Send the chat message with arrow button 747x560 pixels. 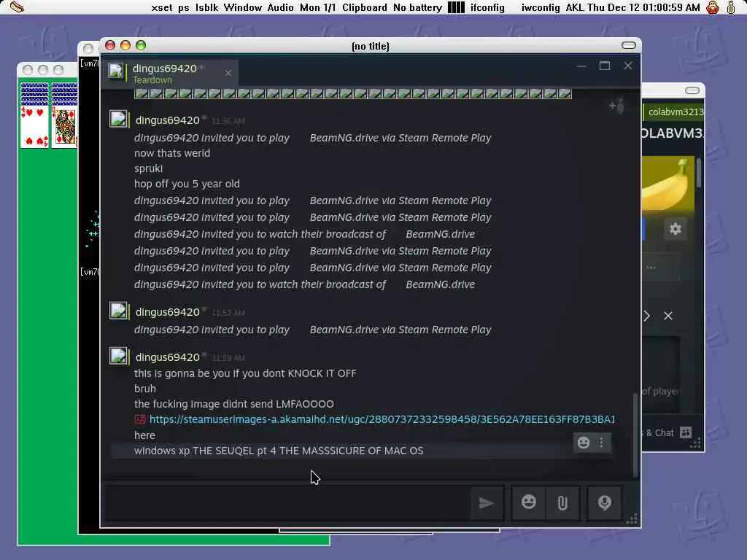487,503
